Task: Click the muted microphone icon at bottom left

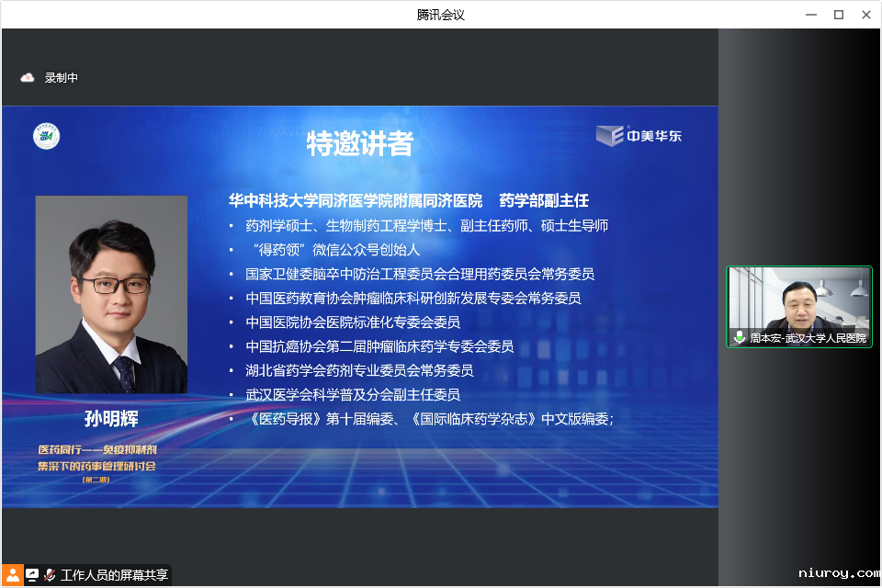Action: coord(50,574)
